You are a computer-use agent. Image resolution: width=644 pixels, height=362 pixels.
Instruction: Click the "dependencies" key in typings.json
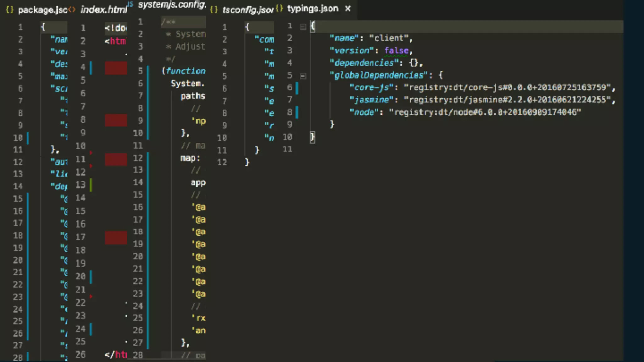[x=364, y=63]
